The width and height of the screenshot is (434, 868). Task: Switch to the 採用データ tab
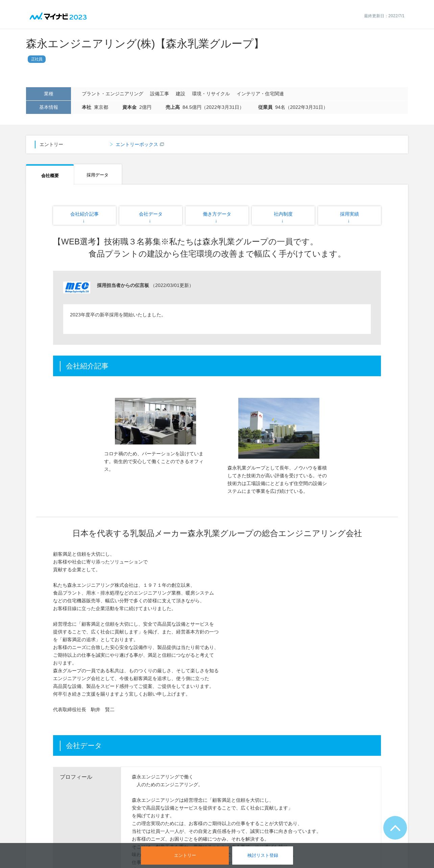pos(98,175)
